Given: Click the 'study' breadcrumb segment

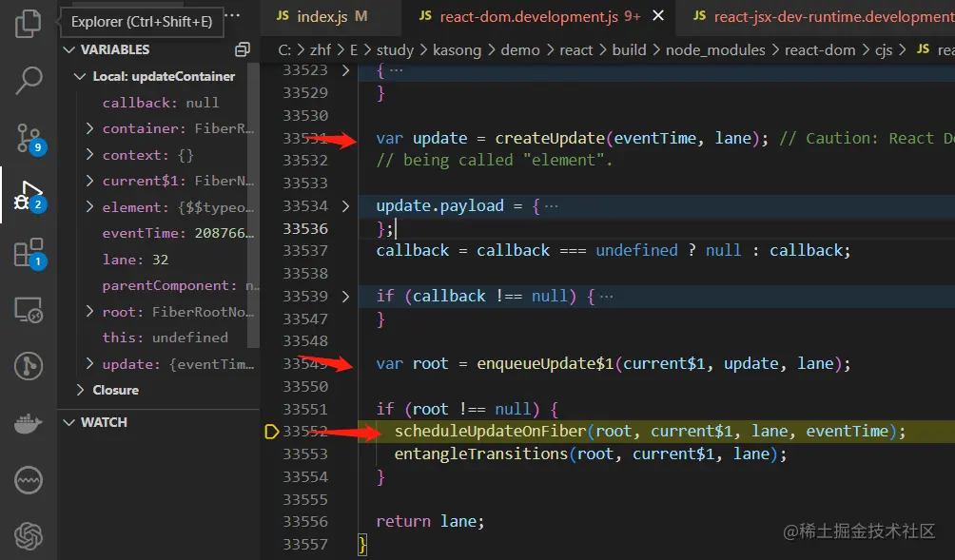Looking at the screenshot, I should coord(395,50).
